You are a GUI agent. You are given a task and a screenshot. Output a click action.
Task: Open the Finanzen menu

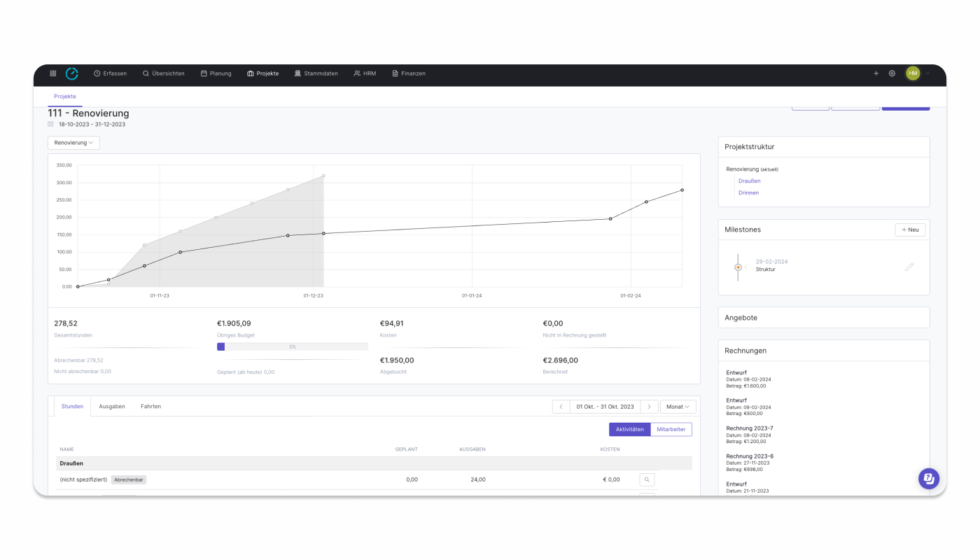coord(409,73)
